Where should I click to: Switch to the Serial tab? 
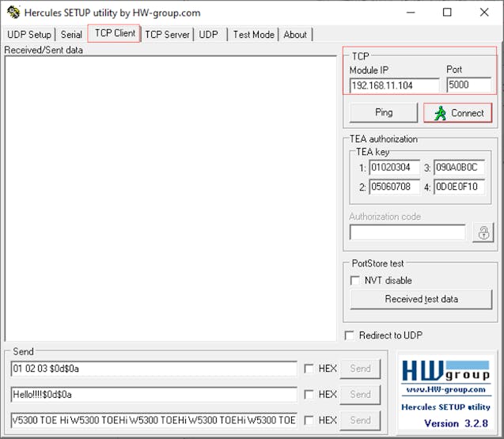click(x=71, y=34)
